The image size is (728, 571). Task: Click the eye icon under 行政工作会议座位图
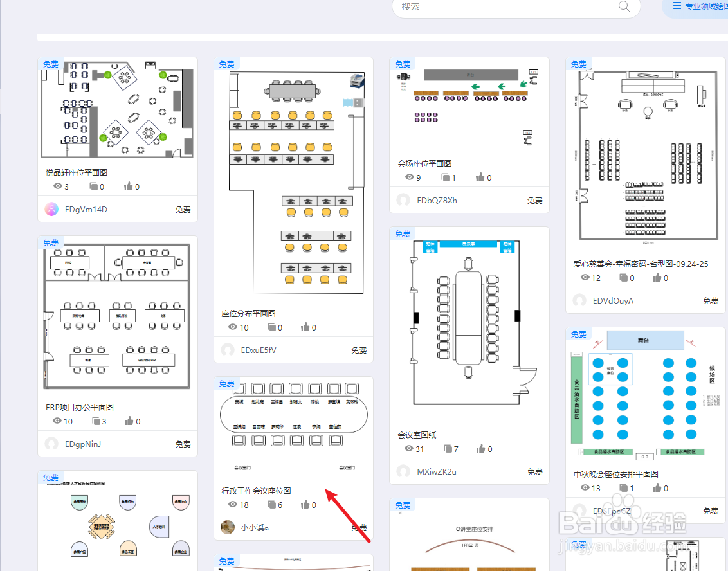233,504
